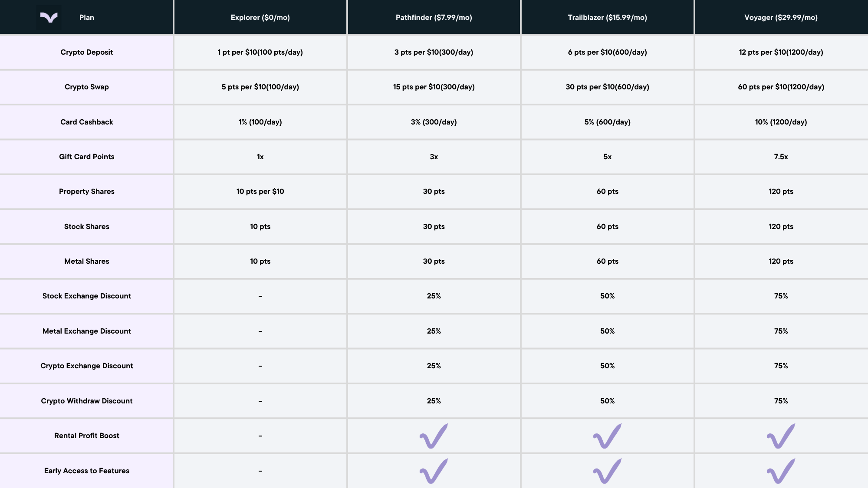The height and width of the screenshot is (488, 868).
Task: Select the Explorer ($0/mo) plan header
Action: tap(260, 17)
